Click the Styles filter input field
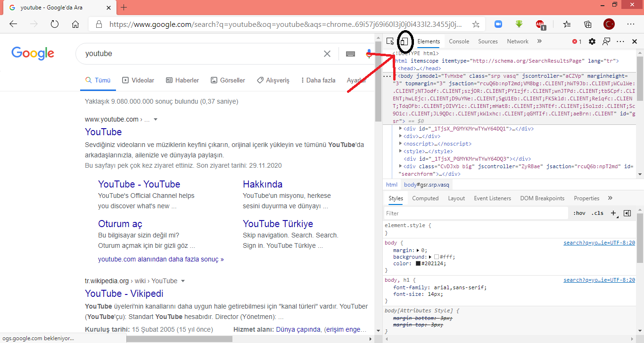This screenshot has height=343, width=644. pyautogui.click(x=475, y=213)
